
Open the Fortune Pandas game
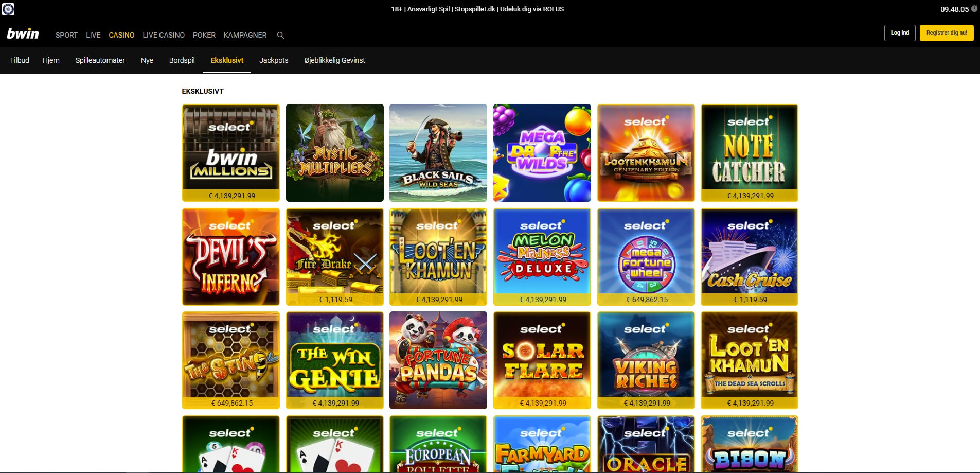[x=438, y=360]
